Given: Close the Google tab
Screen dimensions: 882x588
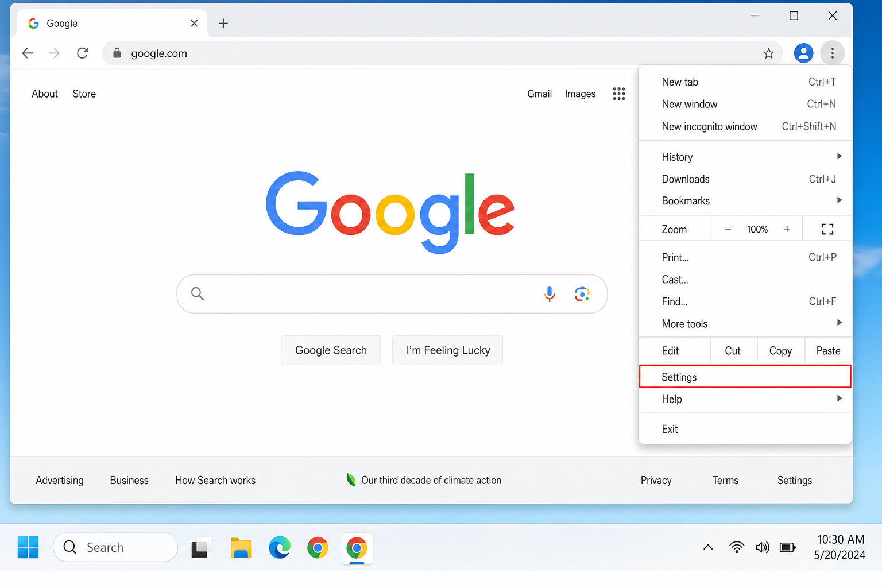Looking at the screenshot, I should [194, 24].
